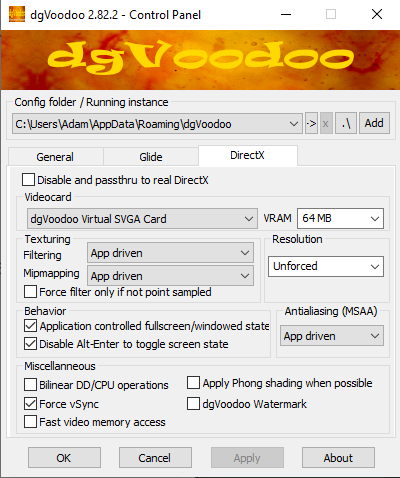Switch to the General tab
This screenshot has width=400, height=478.
(55, 157)
